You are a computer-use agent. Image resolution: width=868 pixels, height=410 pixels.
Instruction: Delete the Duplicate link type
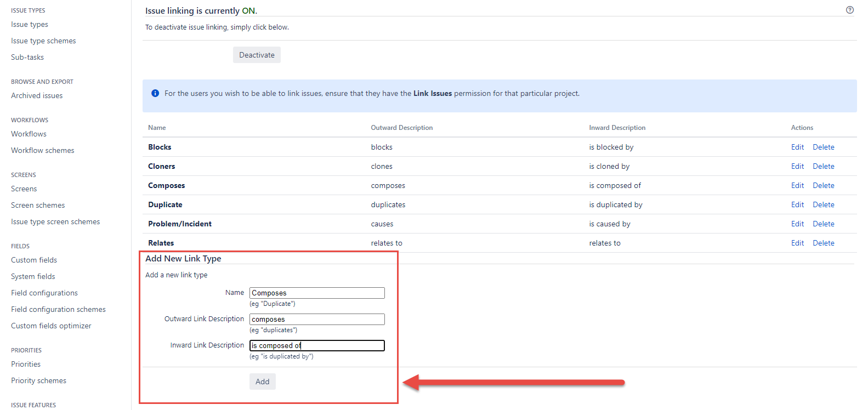823,204
